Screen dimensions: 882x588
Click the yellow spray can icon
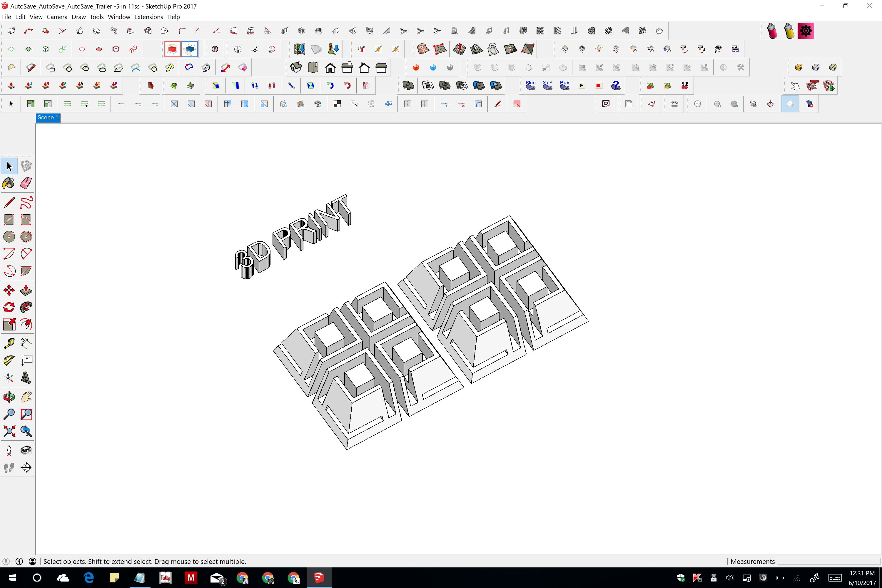click(789, 31)
